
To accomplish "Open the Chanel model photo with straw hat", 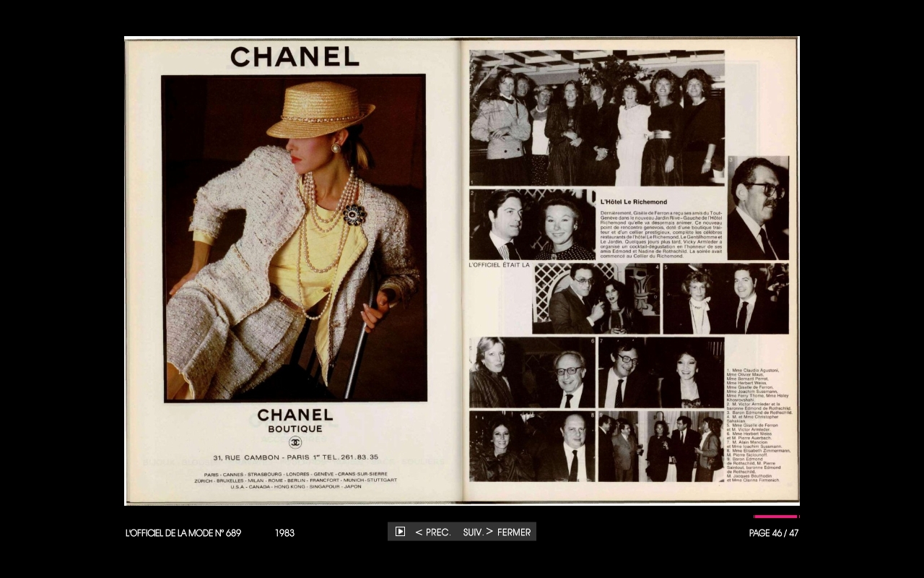I will click(x=294, y=238).
